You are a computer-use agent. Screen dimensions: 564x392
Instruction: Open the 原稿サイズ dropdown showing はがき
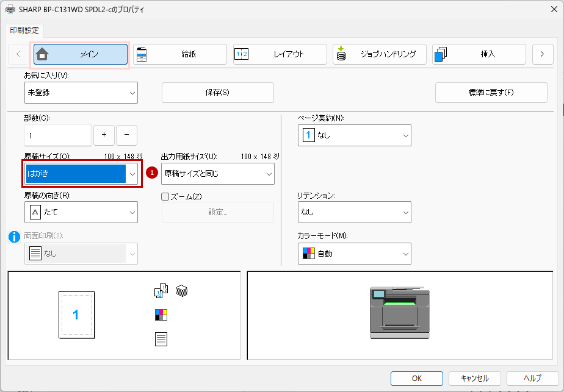click(x=82, y=174)
